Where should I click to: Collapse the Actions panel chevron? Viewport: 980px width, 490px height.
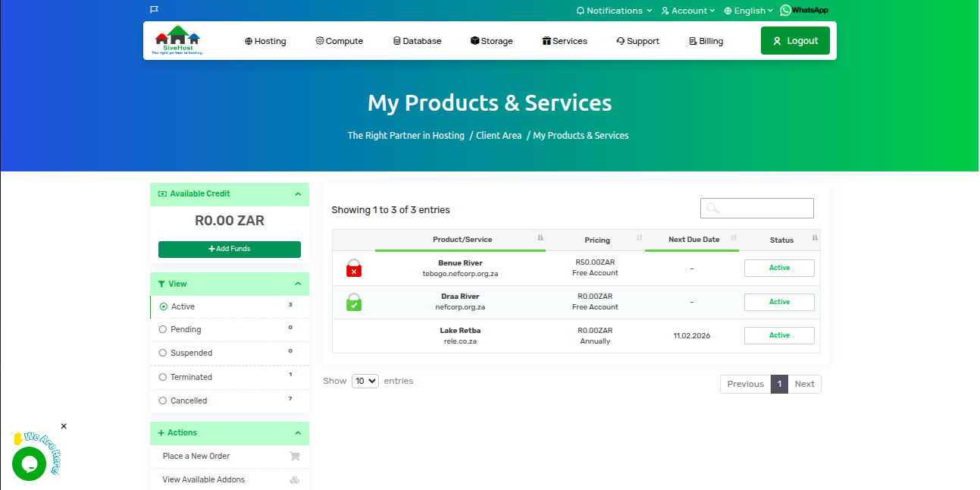click(x=298, y=433)
